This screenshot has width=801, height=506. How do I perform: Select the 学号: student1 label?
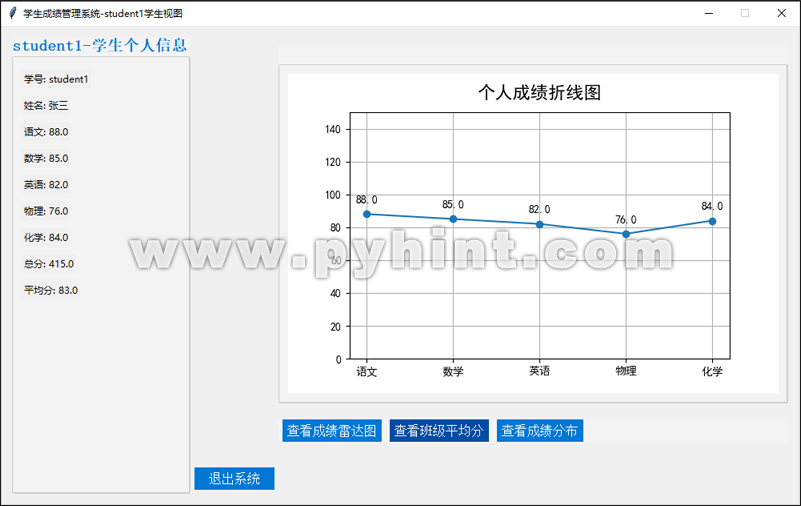[56, 79]
